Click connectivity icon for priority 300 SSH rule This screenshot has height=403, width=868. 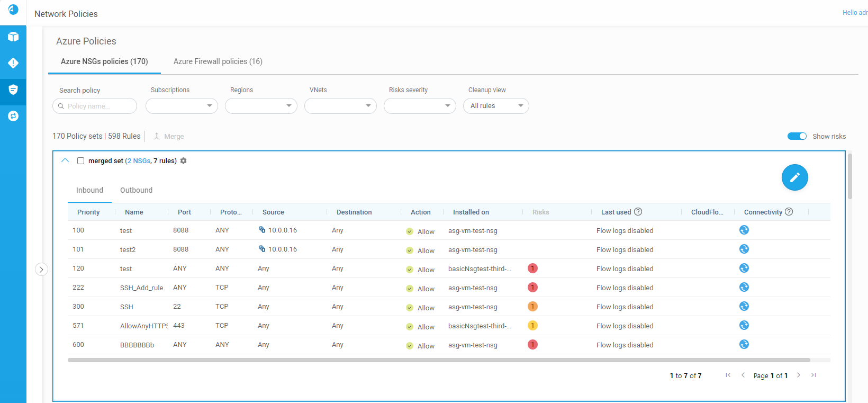coord(744,306)
